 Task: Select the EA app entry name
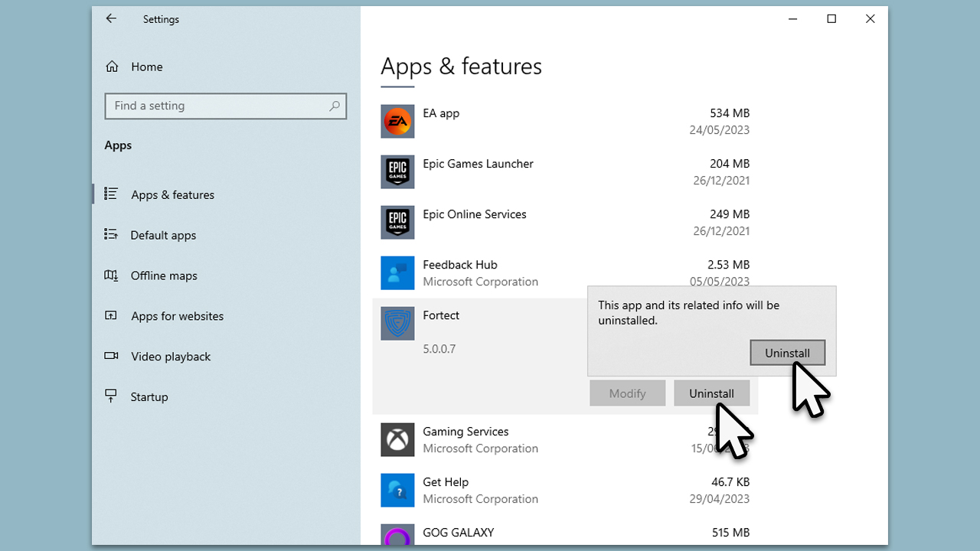click(441, 113)
